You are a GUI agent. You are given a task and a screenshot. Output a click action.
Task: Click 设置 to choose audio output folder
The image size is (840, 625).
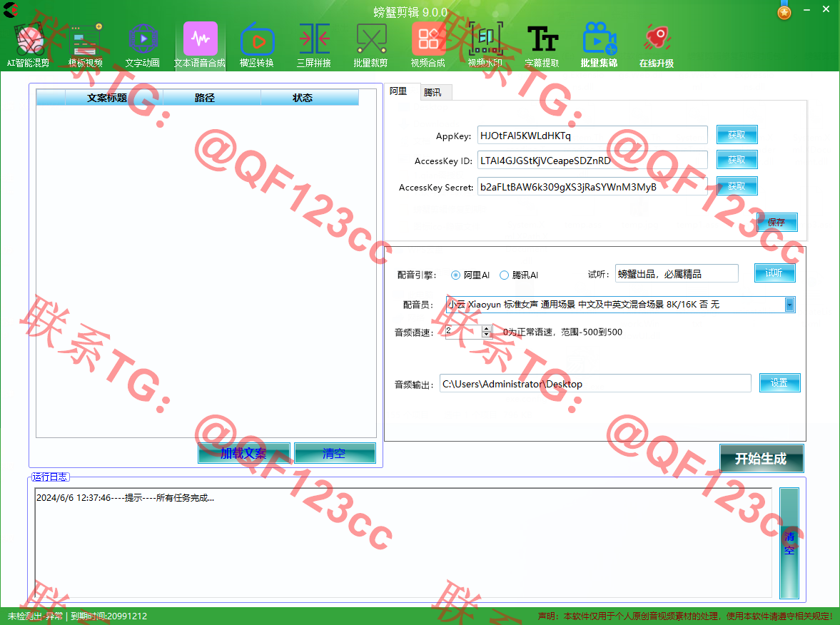pyautogui.click(x=779, y=383)
